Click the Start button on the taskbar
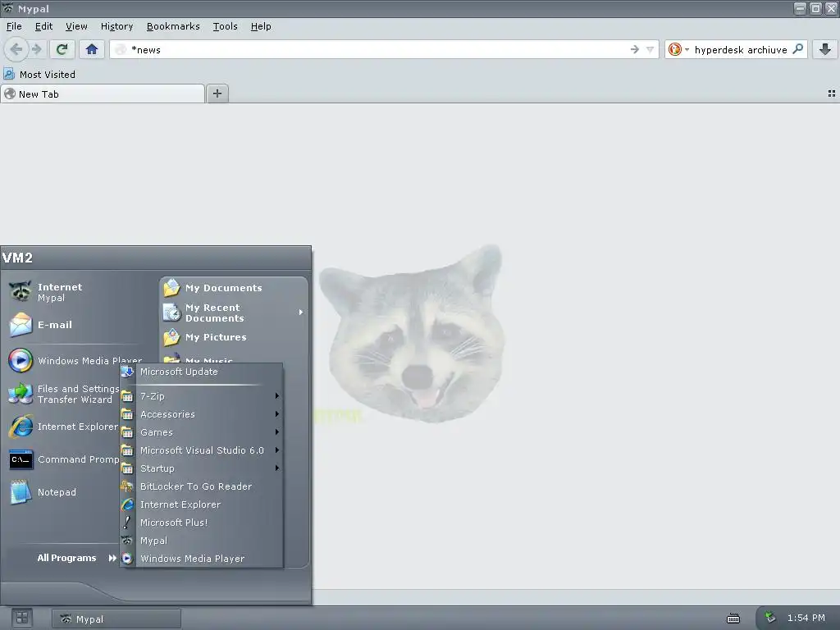 22,618
